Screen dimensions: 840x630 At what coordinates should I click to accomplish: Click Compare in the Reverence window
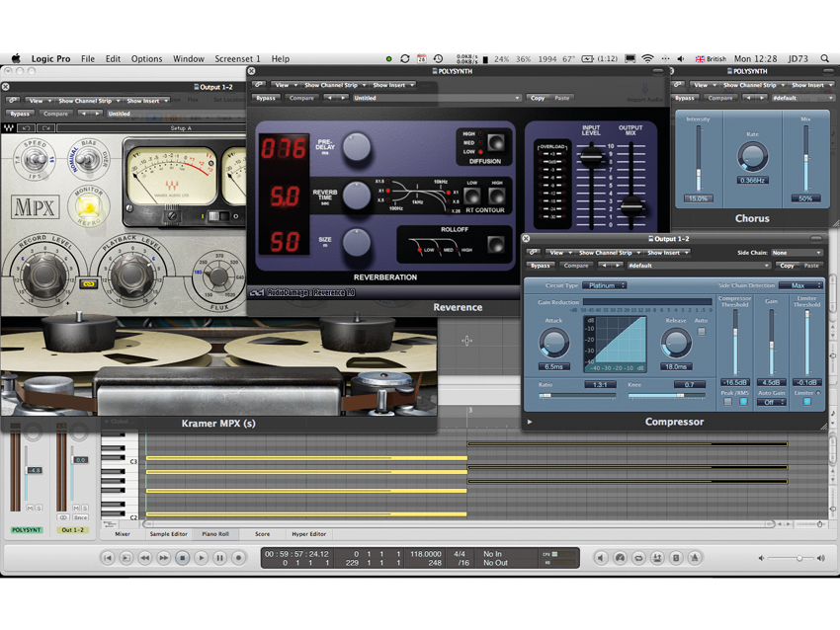[x=301, y=98]
